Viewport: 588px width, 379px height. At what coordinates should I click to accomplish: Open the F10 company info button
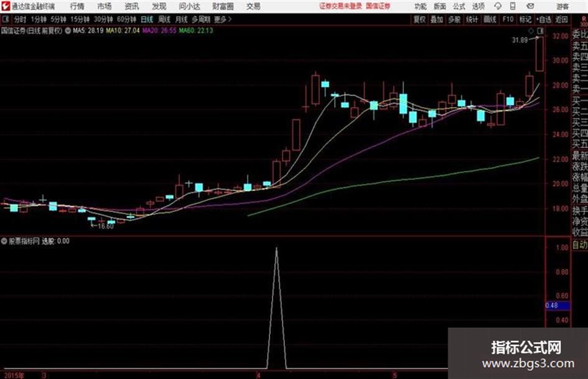pyautogui.click(x=508, y=19)
